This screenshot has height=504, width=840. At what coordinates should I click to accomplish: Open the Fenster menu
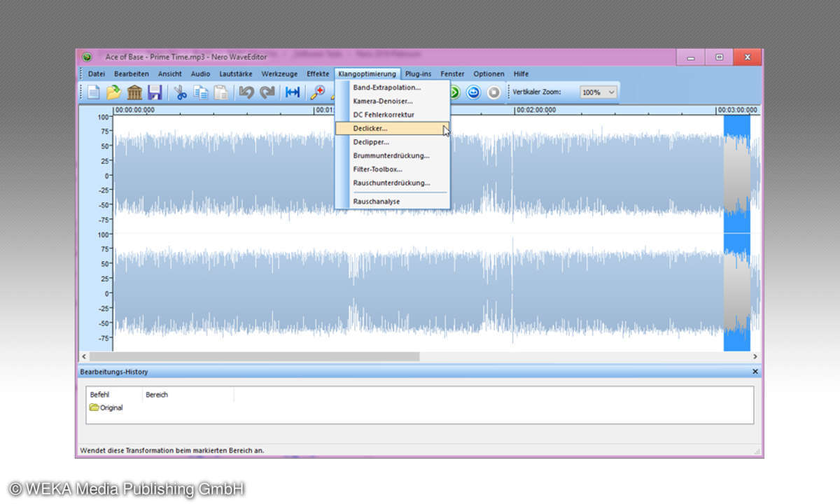452,73
